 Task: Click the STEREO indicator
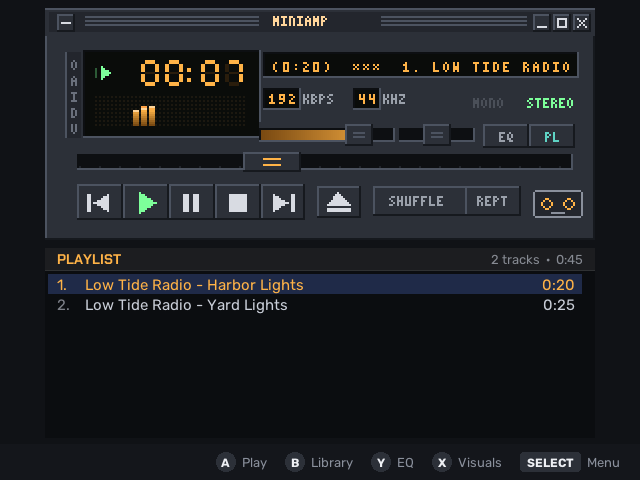[550, 103]
